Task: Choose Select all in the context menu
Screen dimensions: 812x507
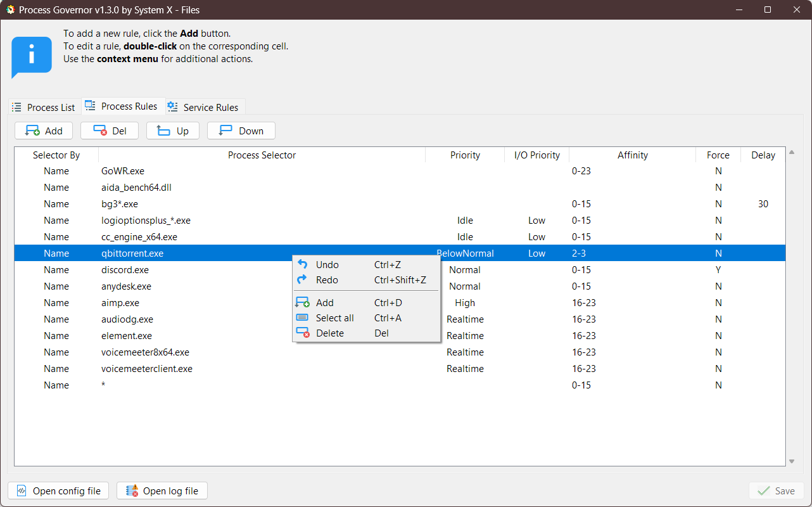Action: point(366,318)
